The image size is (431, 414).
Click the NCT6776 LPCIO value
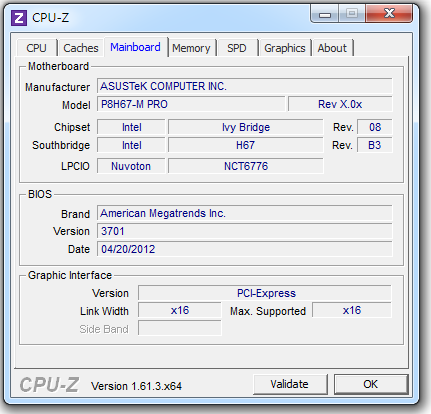(246, 166)
